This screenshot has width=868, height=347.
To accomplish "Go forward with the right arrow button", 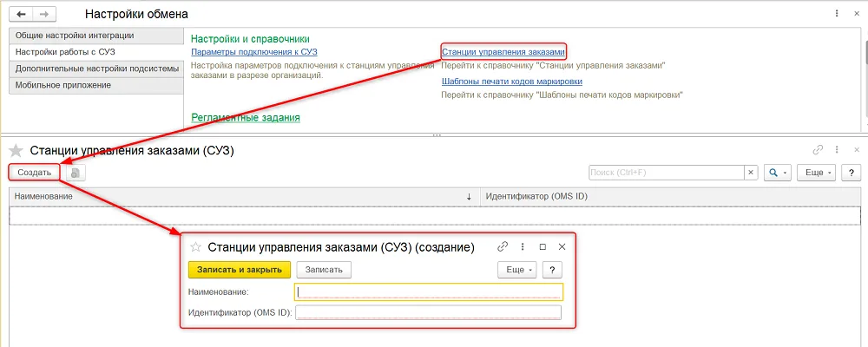I will 46,13.
